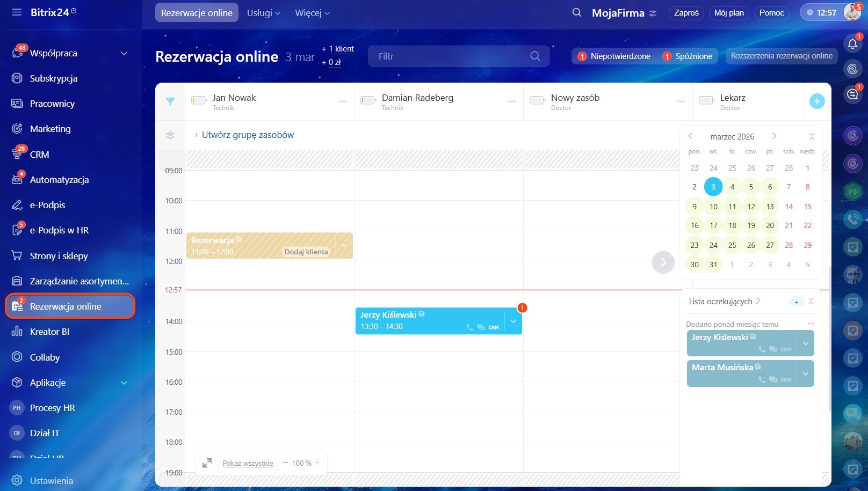This screenshot has width=868, height=491.
Task: Click the hamburger menu icon
Action: click(x=17, y=12)
